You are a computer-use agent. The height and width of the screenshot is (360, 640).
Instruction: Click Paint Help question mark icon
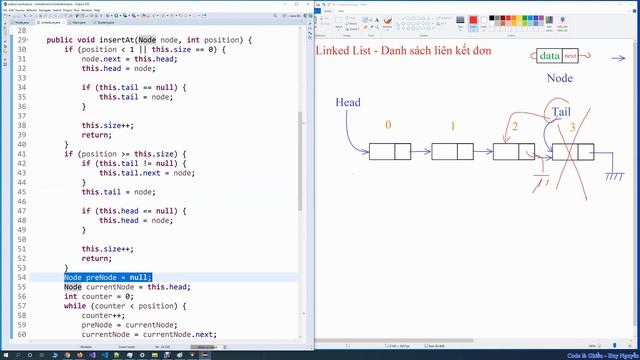click(635, 11)
